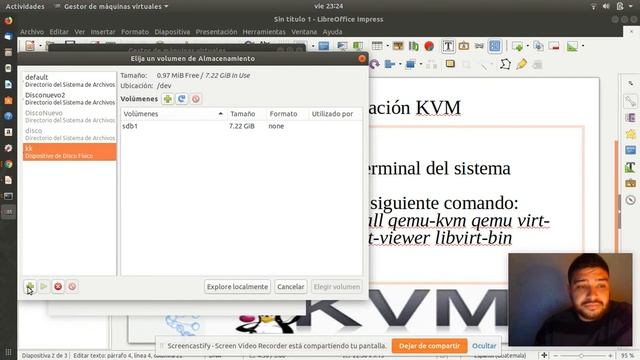Select the sdb1 volume row
The height and width of the screenshot is (360, 640).
(241, 126)
